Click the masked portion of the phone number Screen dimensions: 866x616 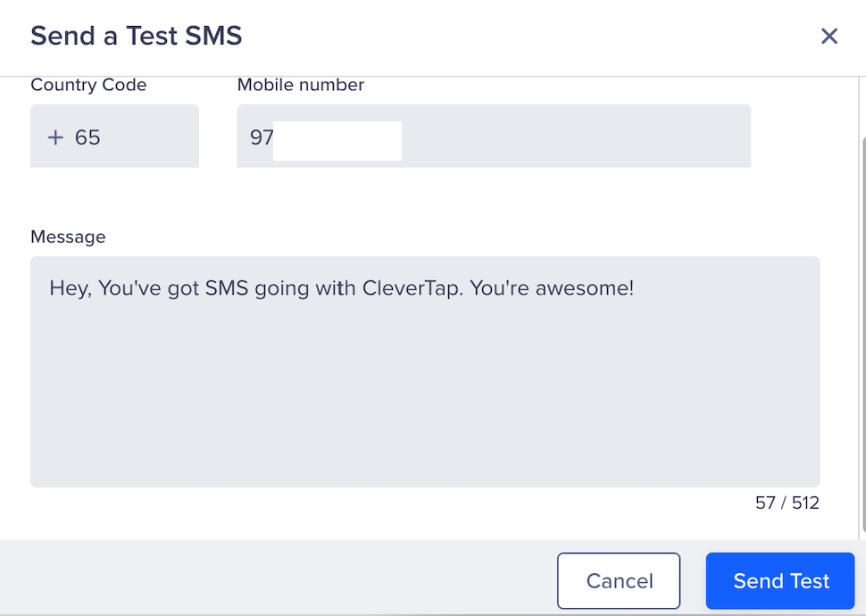[x=337, y=140]
